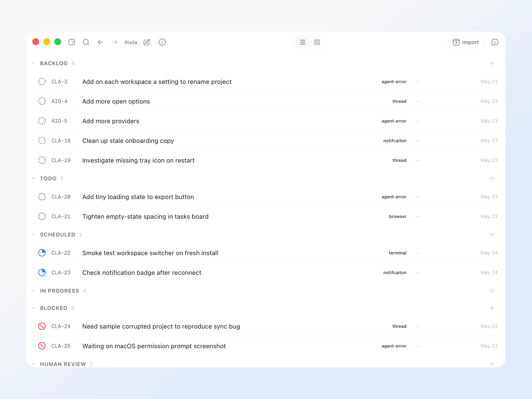Click the status icon of CLA-18
Screen dimensions: 532x399
point(42,141)
